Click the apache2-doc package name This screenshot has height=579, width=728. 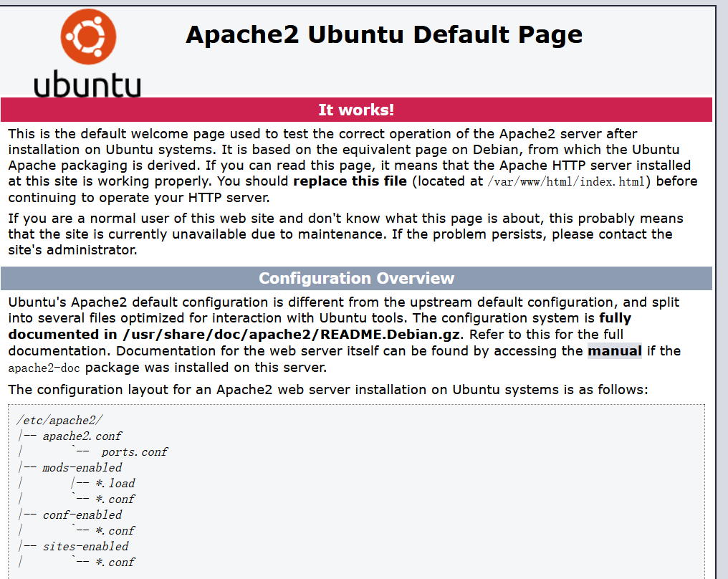(44, 368)
